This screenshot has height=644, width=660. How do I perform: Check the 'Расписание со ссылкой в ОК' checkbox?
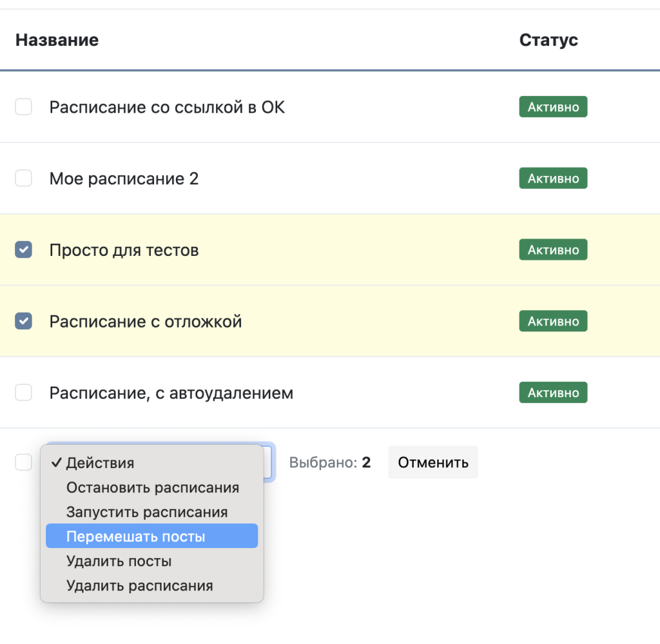point(23,107)
